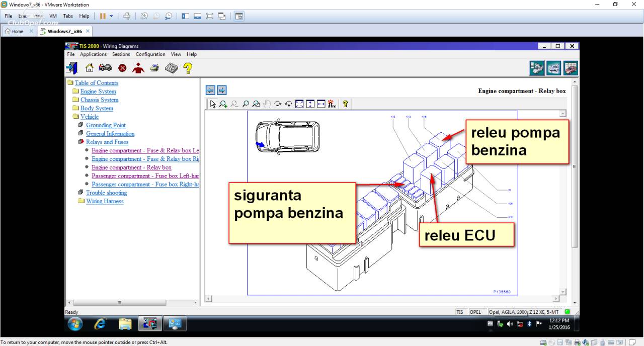644x346 pixels.
Task: Send Ctrl+Alt+Del via VMware toolbar
Action: coord(127,16)
